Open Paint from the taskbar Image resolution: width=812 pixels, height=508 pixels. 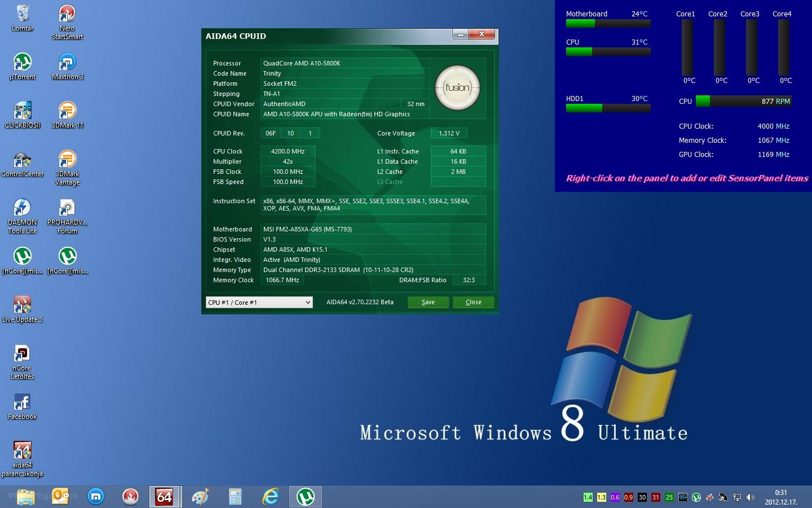tap(200, 497)
